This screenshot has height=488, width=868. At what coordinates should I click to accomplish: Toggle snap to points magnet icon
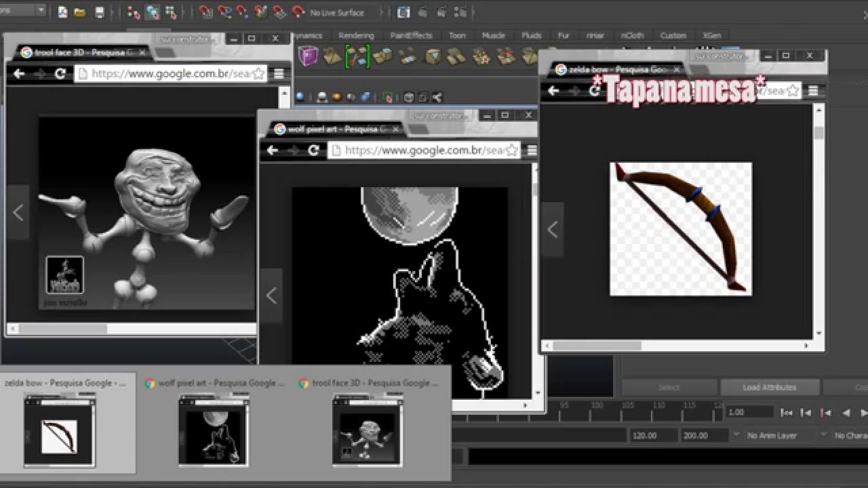[x=243, y=12]
